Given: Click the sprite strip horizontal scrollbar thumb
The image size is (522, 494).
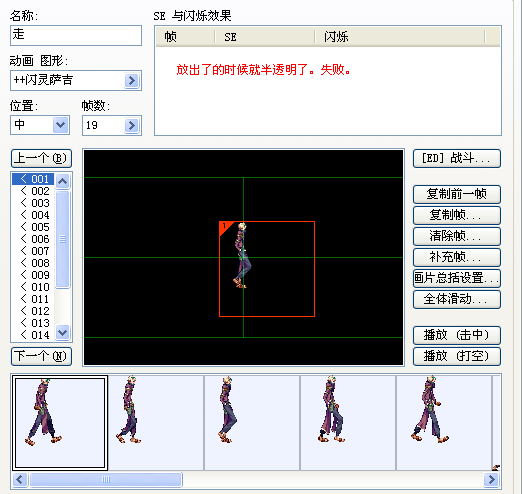Looking at the screenshot, I should point(106,480).
